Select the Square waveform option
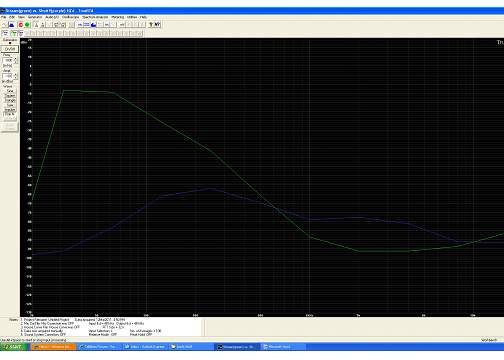Screen dimensions: 504x360 [10, 95]
